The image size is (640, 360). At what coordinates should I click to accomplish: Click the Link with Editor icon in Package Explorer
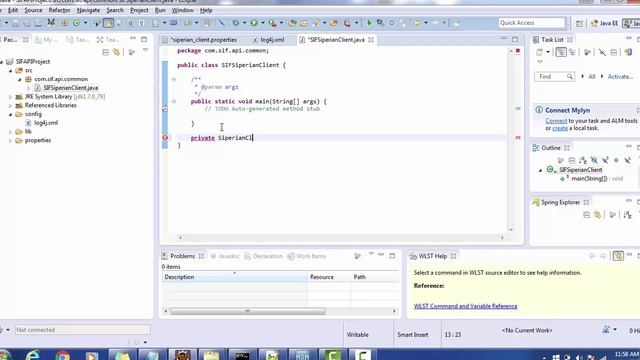point(117,52)
